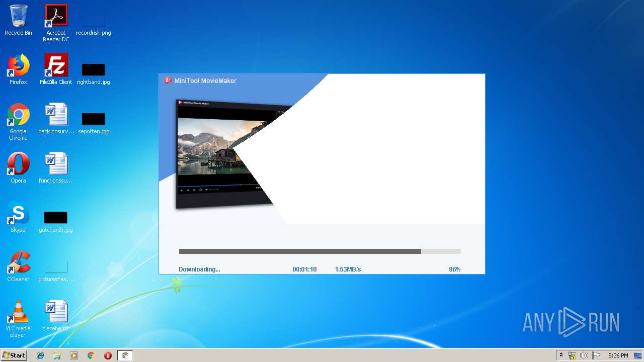Click the MiniTool MovieMaker logo icon

[168, 80]
